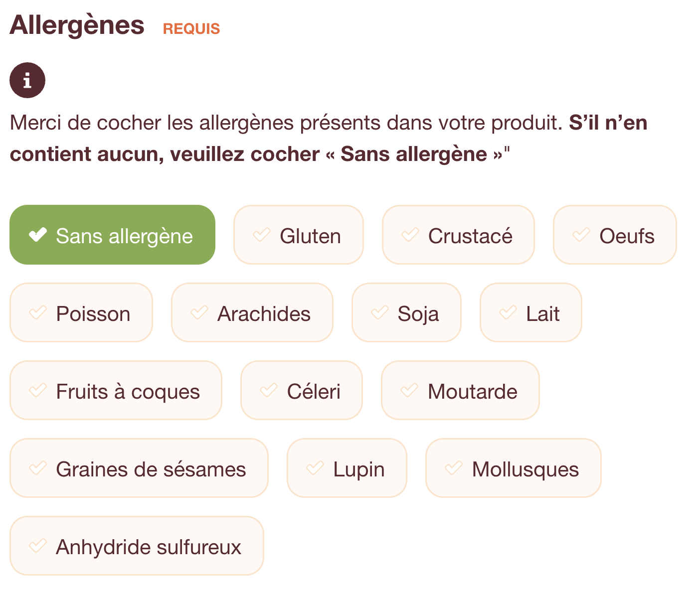Choose the Mollusques allergen
This screenshot has width=700, height=604.
[x=514, y=468]
